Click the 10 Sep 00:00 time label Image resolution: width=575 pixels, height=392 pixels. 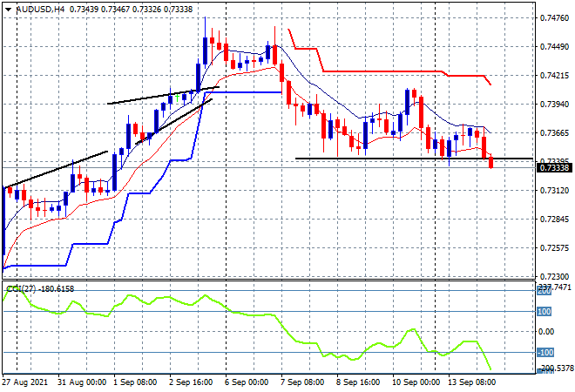pos(416,382)
